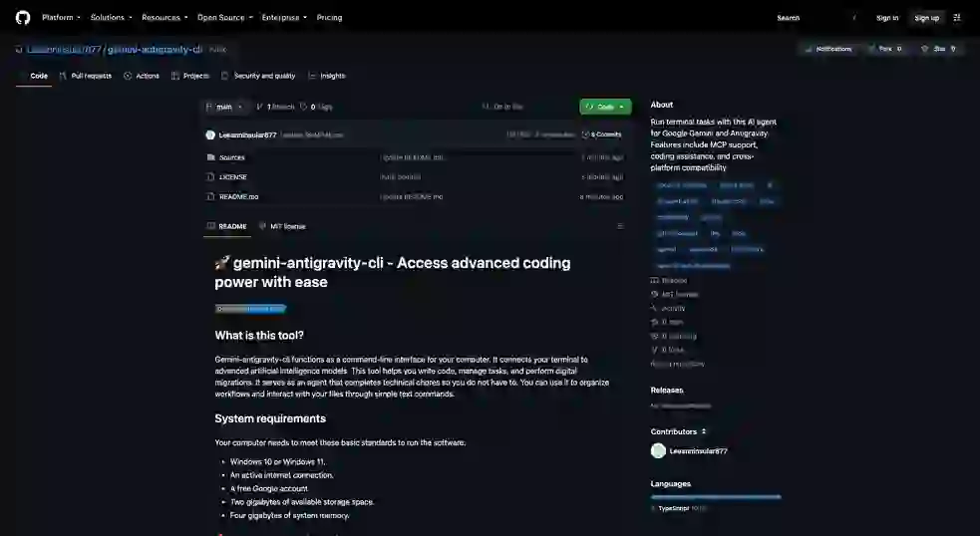Open the LICENSE file

pos(233,176)
